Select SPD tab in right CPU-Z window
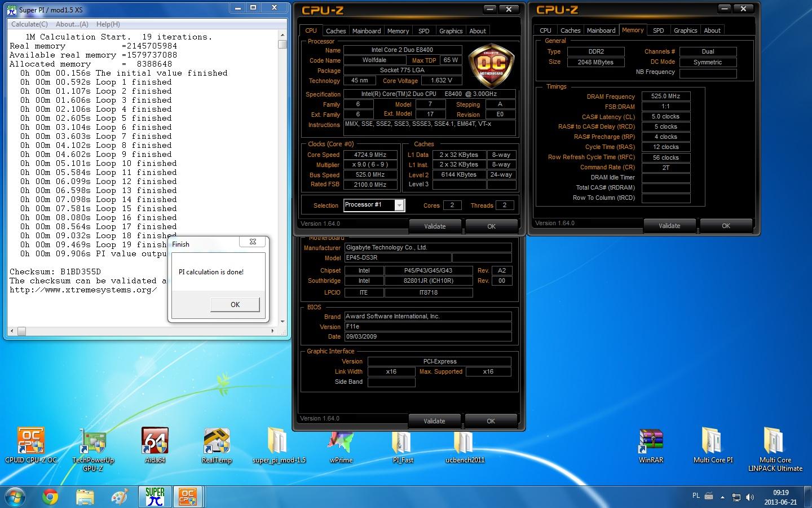This screenshot has width=812, height=508. click(x=659, y=30)
